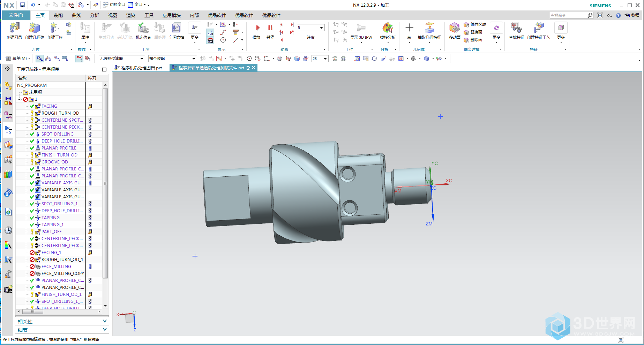
Task: Switch to the 分析 ribbon tab
Action: click(95, 15)
